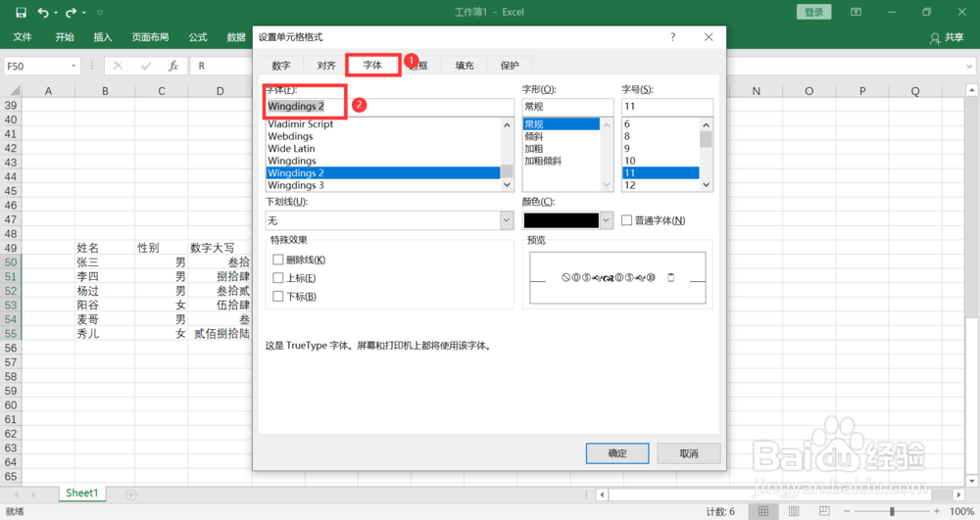Switch to the 字体 tab in dialog
Screen dimensions: 980x520
tap(372, 65)
